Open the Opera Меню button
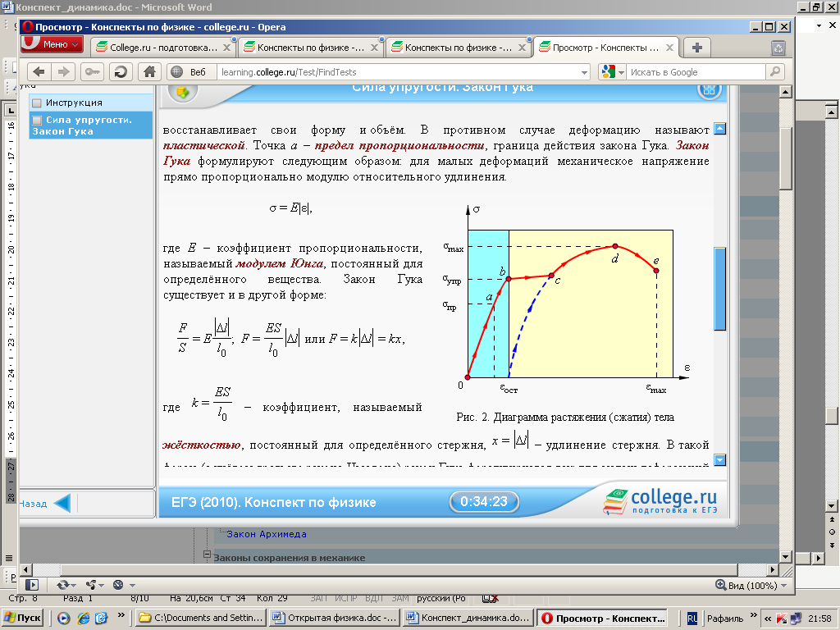Screen dimensions: 840x630 [52, 44]
